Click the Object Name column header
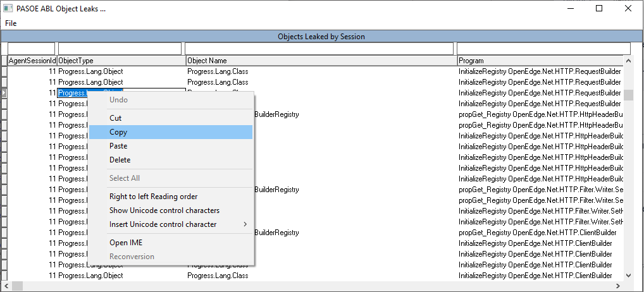The width and height of the screenshot is (644, 292). click(x=321, y=61)
